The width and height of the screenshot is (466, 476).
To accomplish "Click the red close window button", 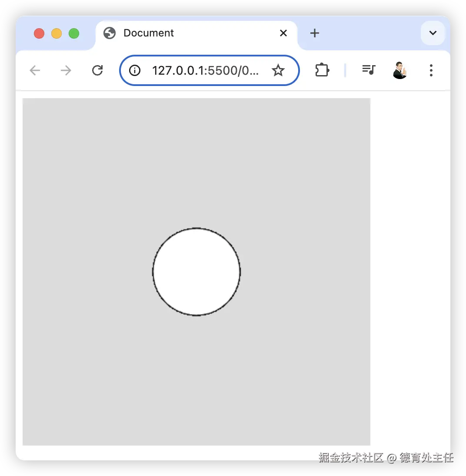I will click(x=39, y=33).
